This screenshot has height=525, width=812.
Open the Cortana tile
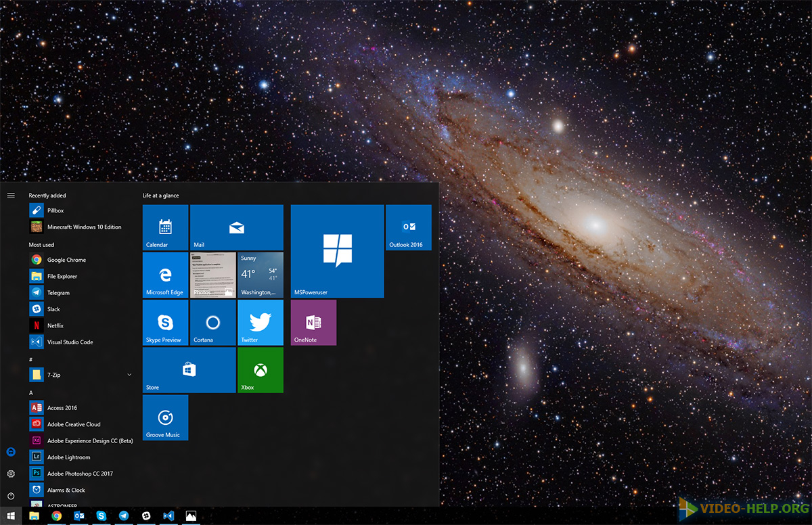pyautogui.click(x=212, y=323)
